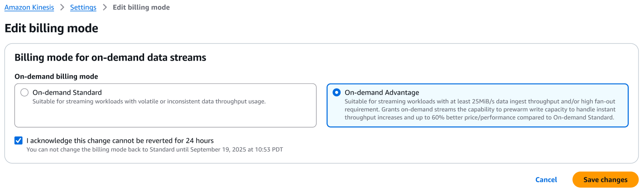The width and height of the screenshot is (644, 194).
Task: Click the "Edit billing mode" page heading
Action: 51,28
